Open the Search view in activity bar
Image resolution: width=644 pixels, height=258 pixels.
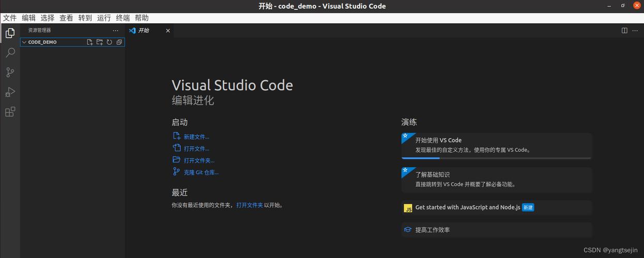coord(10,53)
